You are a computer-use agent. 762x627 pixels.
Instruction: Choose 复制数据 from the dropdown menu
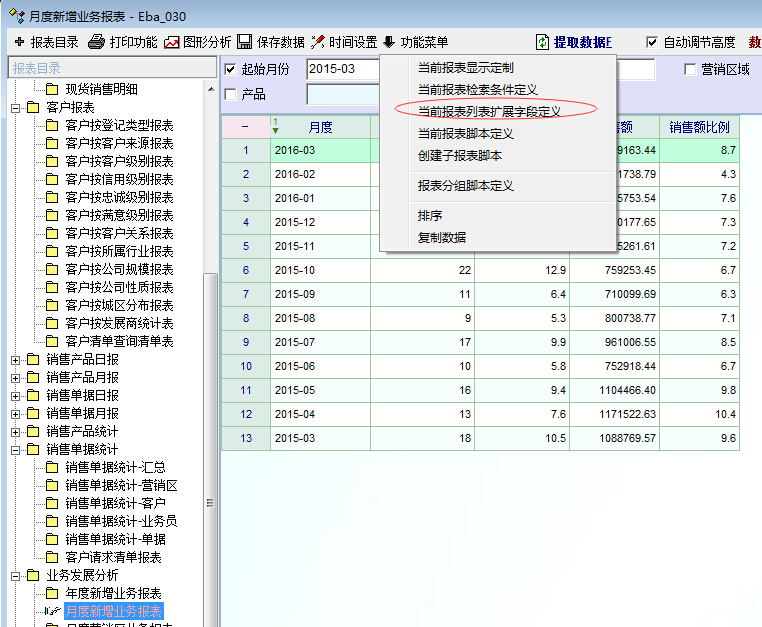pyautogui.click(x=442, y=237)
